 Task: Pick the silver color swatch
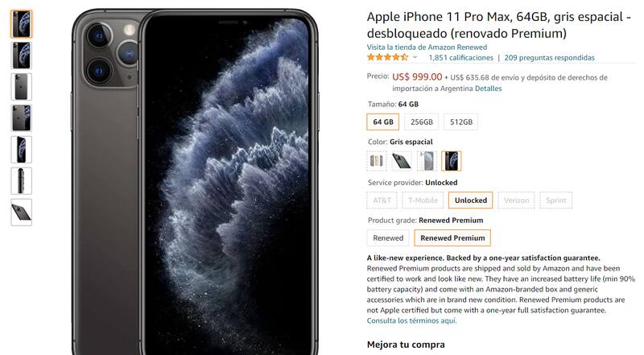click(x=427, y=161)
